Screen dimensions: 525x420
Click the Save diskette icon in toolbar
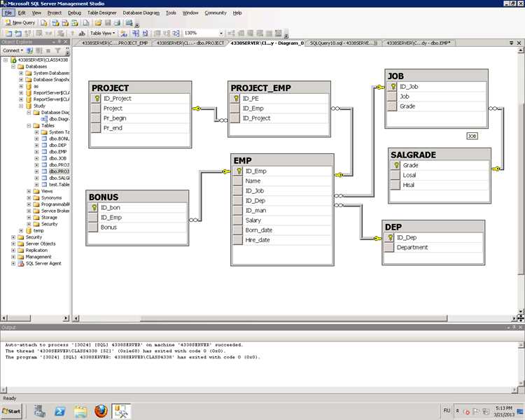108,23
